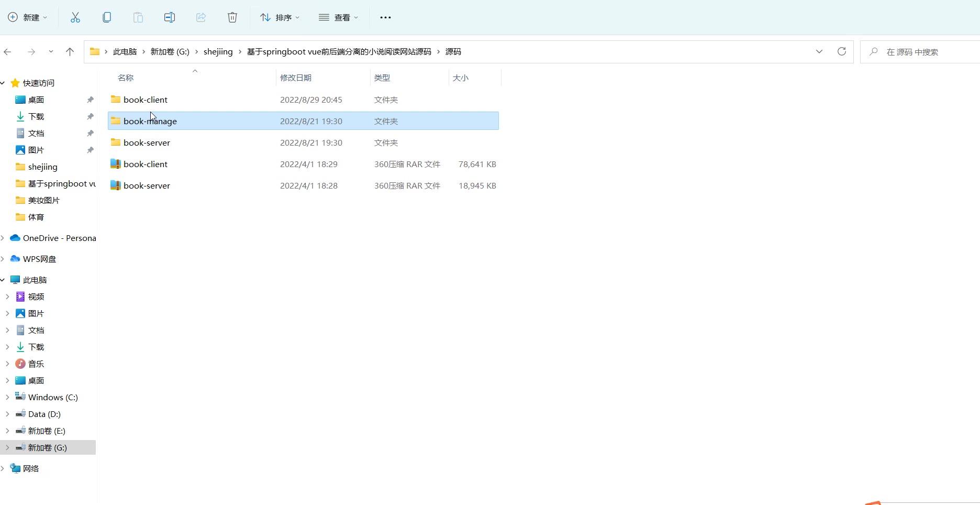
Task: Select the book-manage folder
Action: [x=303, y=121]
